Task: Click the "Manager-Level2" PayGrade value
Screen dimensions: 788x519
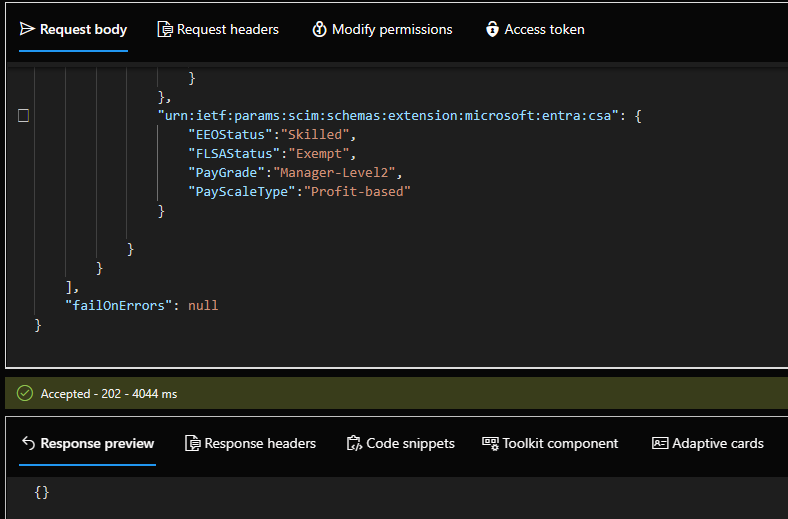Action: 335,173
